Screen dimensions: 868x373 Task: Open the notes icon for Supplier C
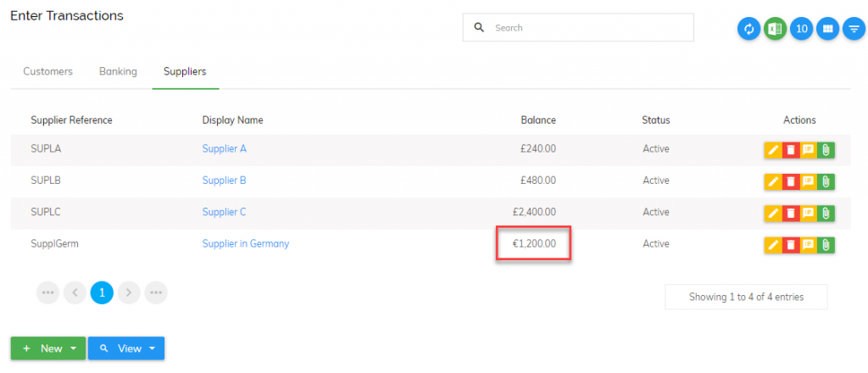(x=808, y=213)
